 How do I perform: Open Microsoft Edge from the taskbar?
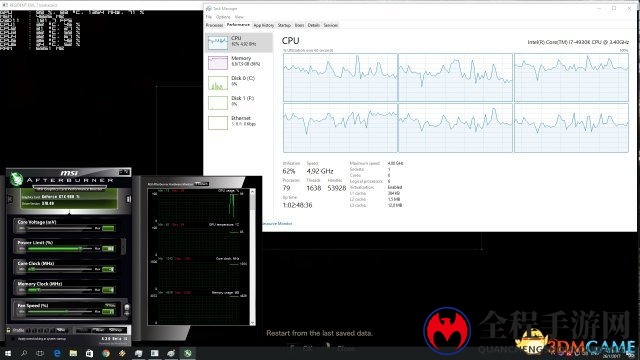(x=57, y=353)
